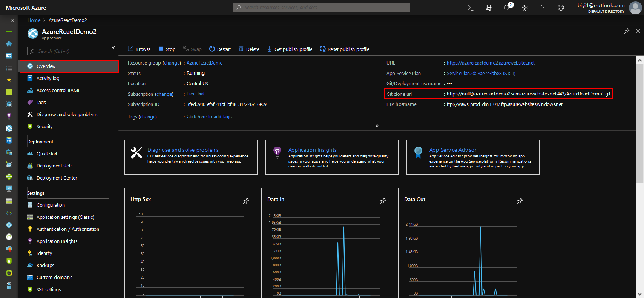Open Cloud Shell from the top bar
Viewport: 644px width, 298px height.
click(470, 8)
